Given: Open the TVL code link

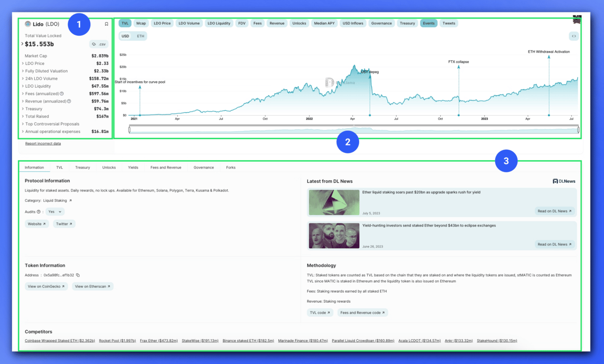Looking at the screenshot, I should tap(320, 313).
